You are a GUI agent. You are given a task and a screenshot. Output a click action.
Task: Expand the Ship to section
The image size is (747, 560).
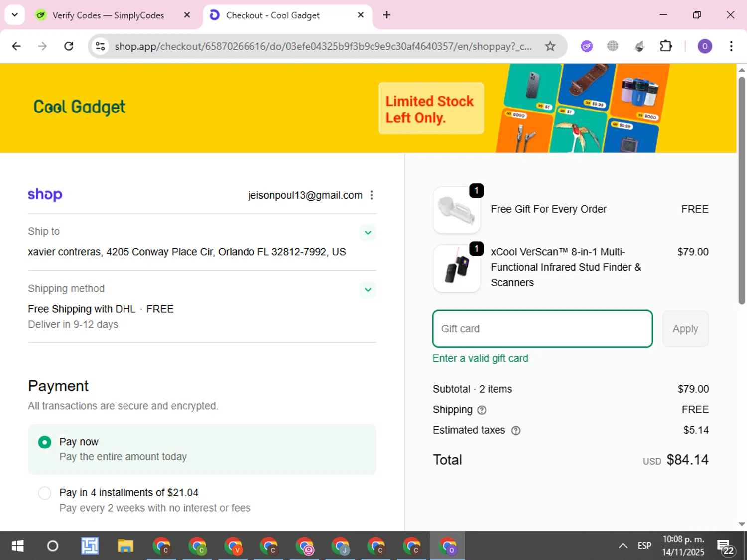(x=368, y=232)
